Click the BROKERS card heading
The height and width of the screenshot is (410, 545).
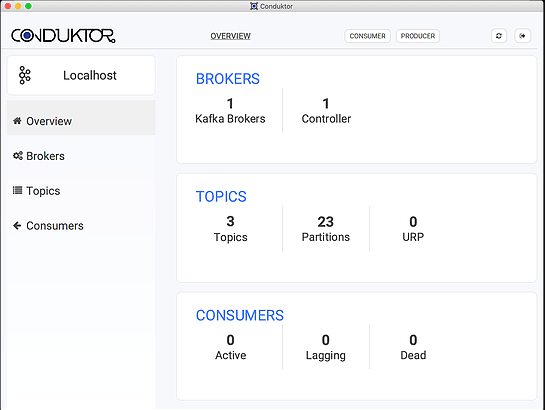tap(228, 79)
